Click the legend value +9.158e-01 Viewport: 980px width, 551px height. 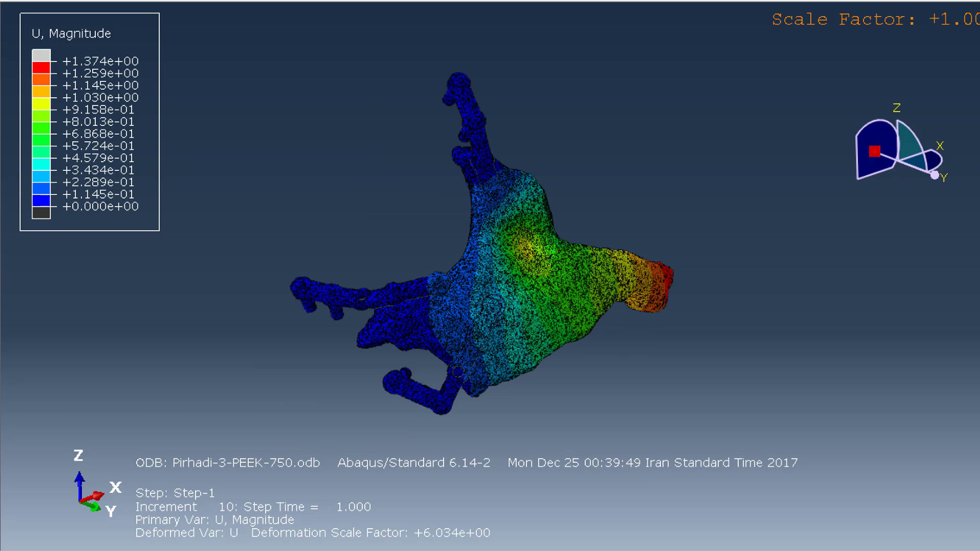[x=98, y=110]
